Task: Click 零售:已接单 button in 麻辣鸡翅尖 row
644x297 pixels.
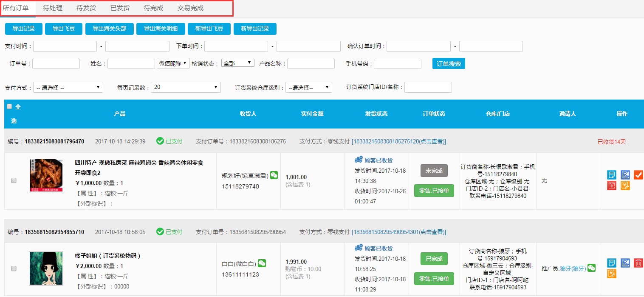Action: [x=434, y=191]
